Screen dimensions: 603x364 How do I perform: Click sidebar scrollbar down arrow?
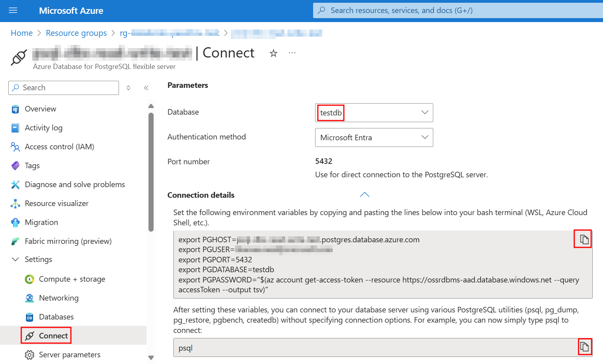151,358
